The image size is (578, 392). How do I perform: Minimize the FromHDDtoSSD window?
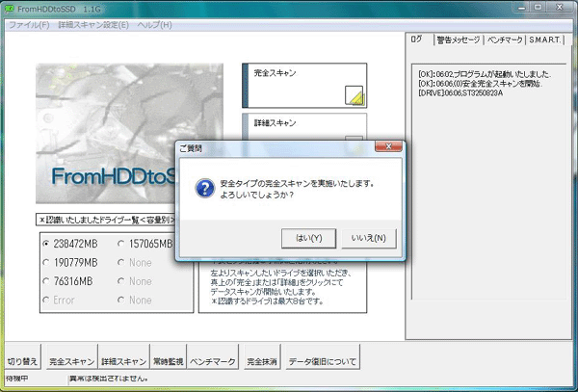(521, 7)
